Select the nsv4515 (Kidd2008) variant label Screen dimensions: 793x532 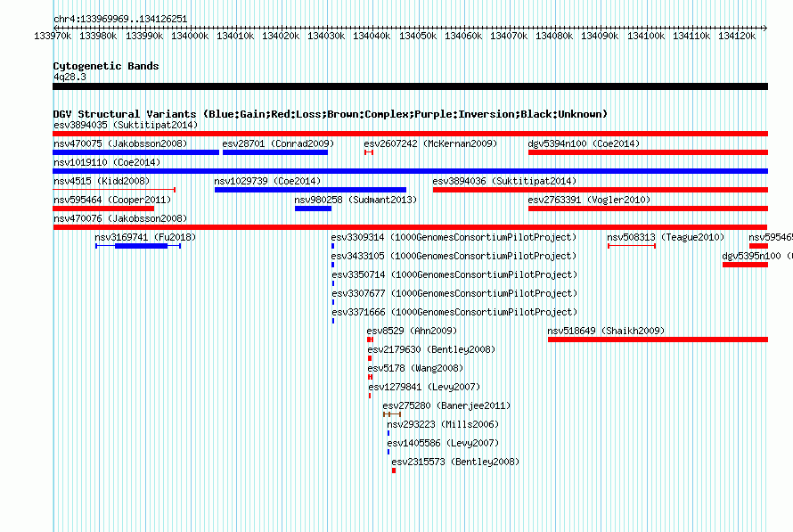[x=102, y=181]
